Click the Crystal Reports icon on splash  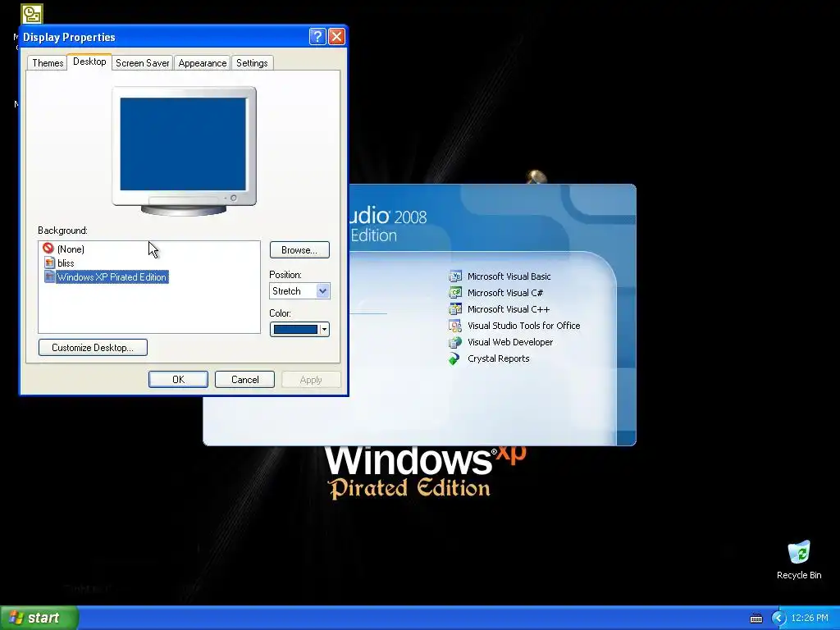pos(454,358)
